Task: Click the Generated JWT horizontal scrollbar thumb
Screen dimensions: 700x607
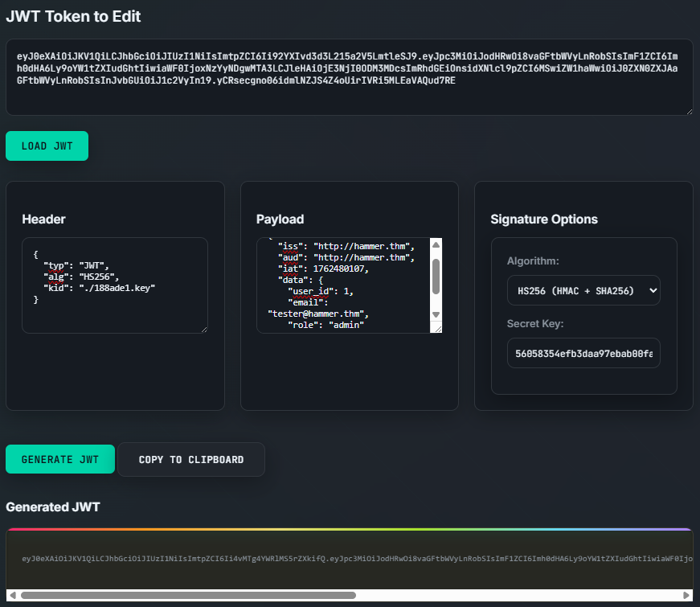Action: (188, 596)
